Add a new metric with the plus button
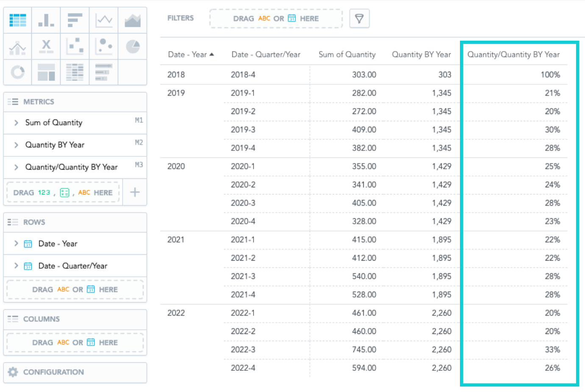 tap(135, 192)
